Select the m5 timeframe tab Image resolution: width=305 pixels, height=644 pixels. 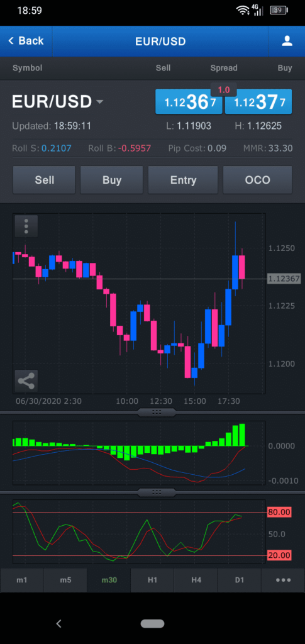65,580
